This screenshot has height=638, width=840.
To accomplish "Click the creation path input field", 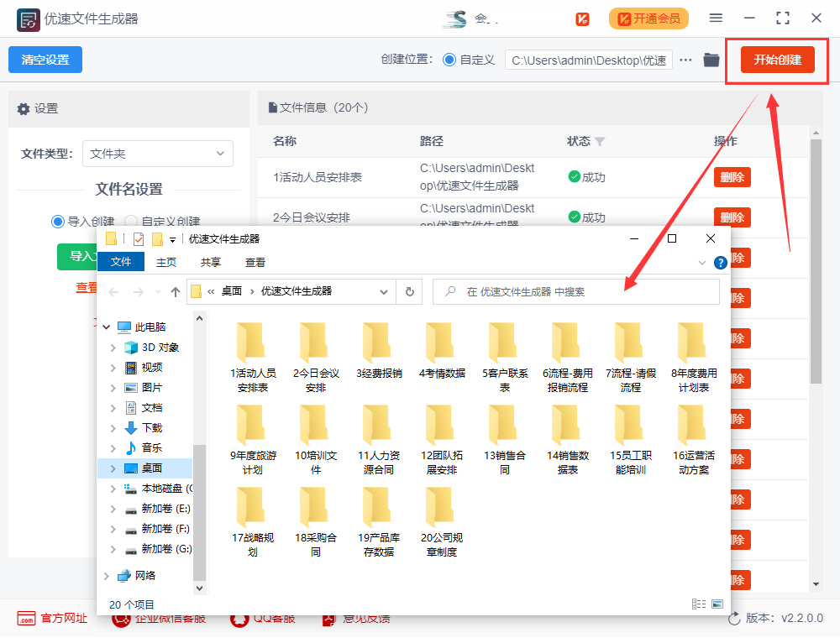I will (588, 60).
